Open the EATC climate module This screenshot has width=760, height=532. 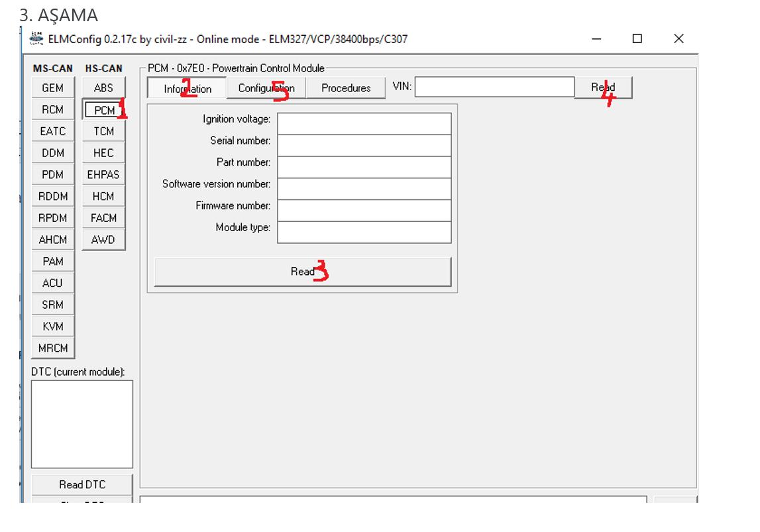tap(53, 131)
